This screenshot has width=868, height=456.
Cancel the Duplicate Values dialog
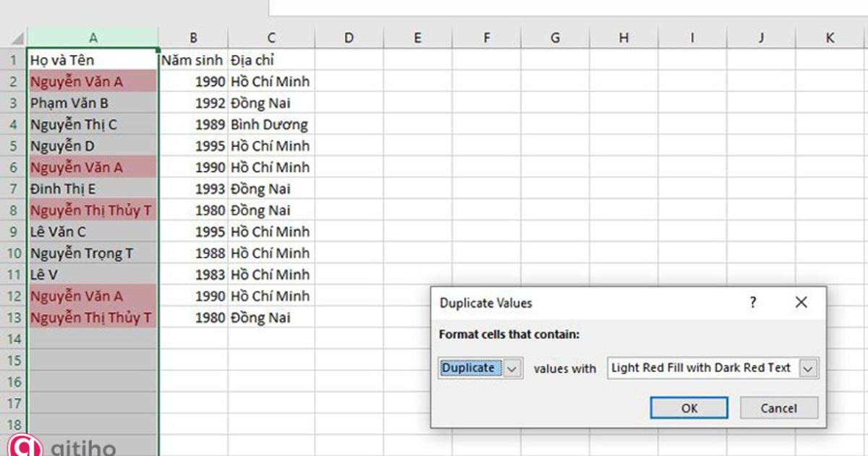click(778, 408)
